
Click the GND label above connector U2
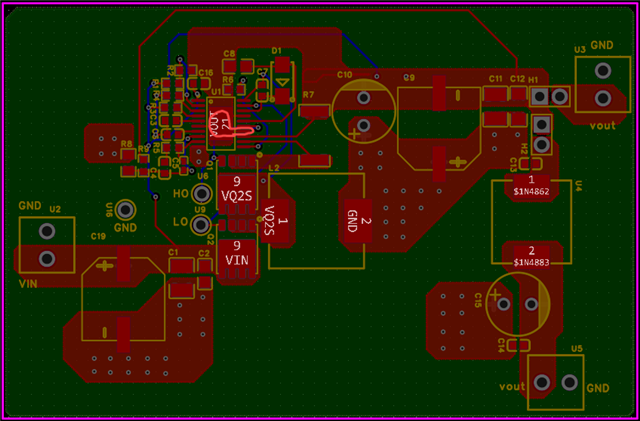tap(30, 205)
